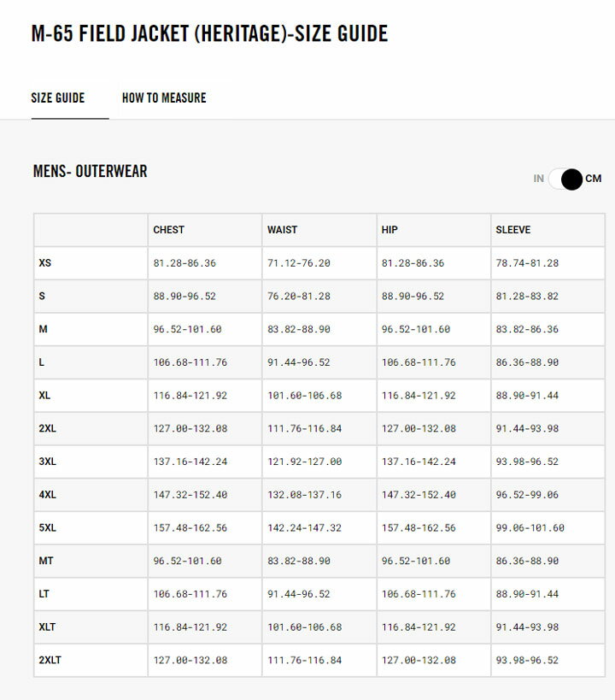This screenshot has height=700, width=615.
Task: Click the Hip column header
Action: tap(389, 230)
